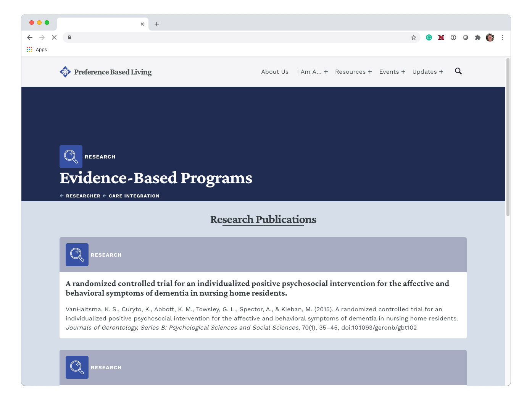
Task: Click the gray sphere extension icon
Action: coord(466,37)
